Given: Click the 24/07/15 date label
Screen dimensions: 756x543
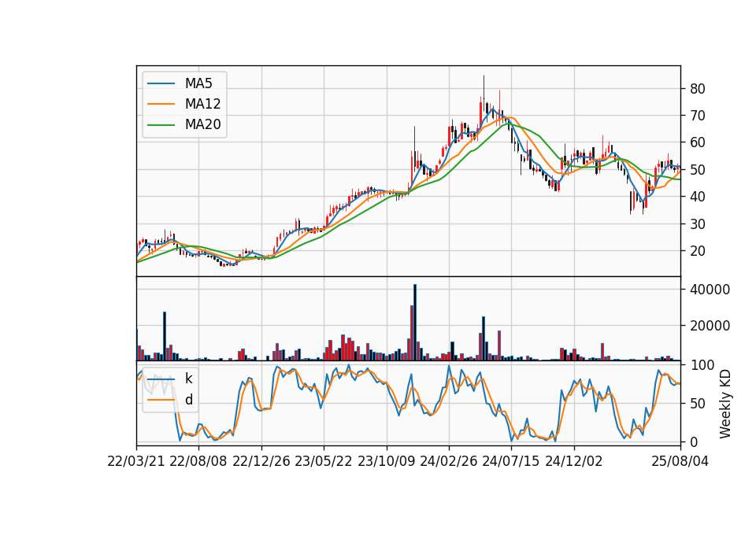Looking at the screenshot, I should (x=511, y=461).
